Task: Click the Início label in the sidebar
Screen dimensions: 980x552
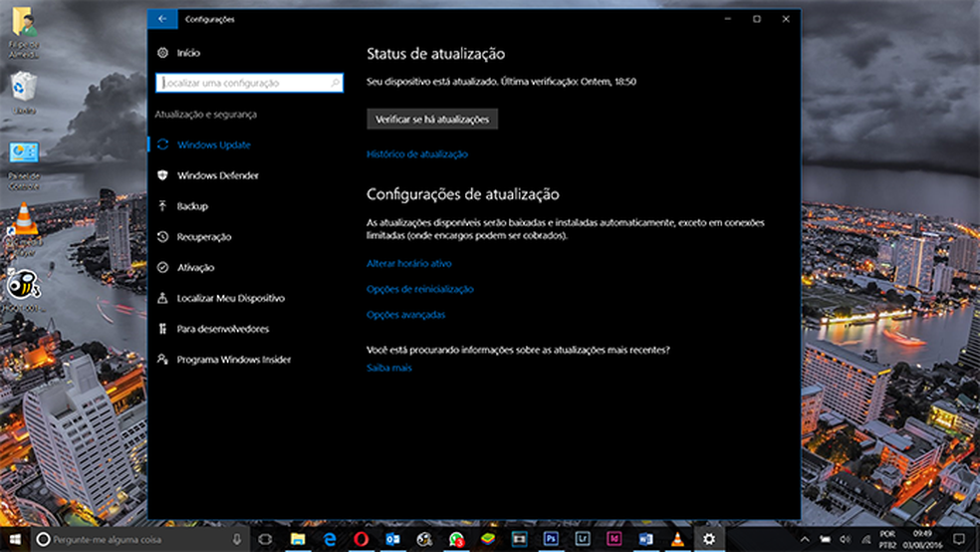Action: click(x=188, y=53)
